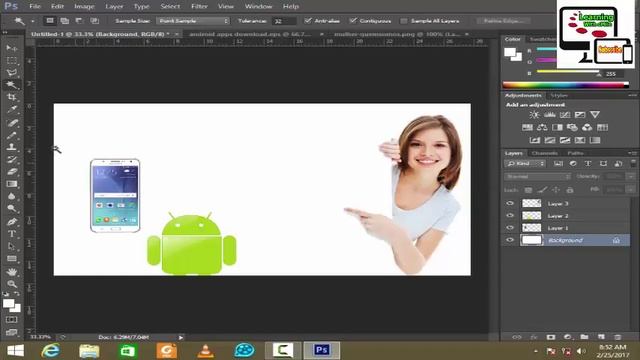Select the Clone Stamp tool
The width and height of the screenshot is (640, 360).
(11, 147)
